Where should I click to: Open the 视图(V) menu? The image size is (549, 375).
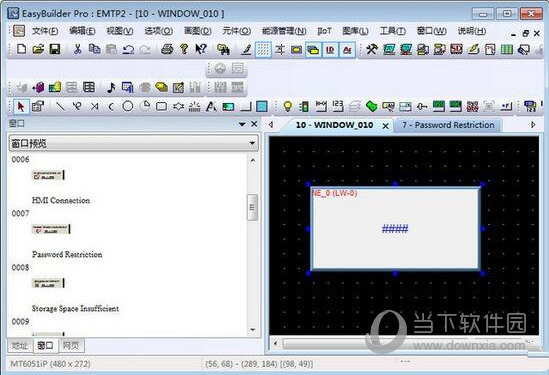[120, 31]
